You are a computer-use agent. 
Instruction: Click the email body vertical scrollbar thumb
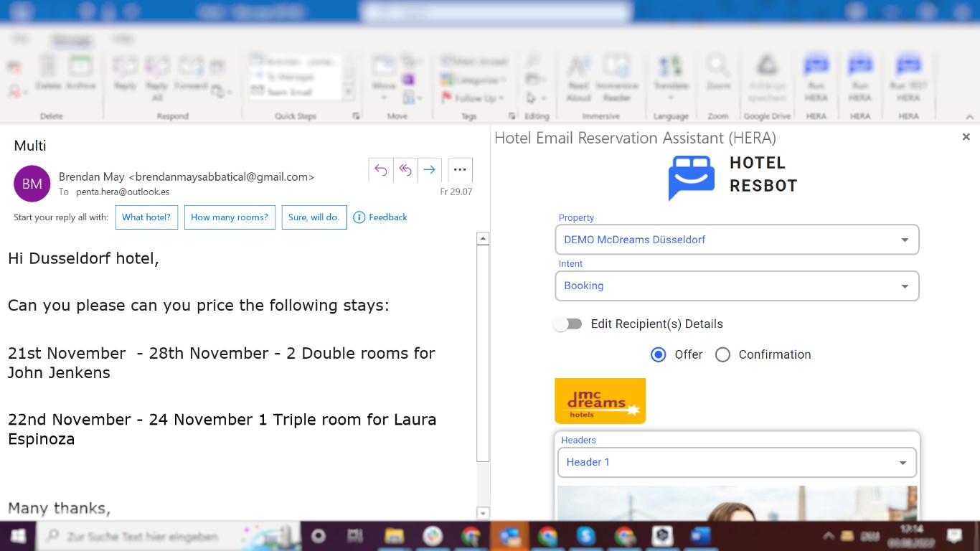click(483, 353)
